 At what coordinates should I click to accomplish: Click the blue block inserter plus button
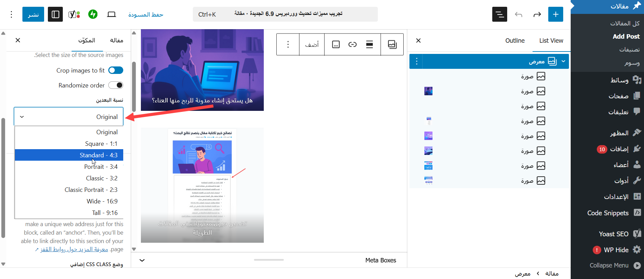click(x=555, y=14)
